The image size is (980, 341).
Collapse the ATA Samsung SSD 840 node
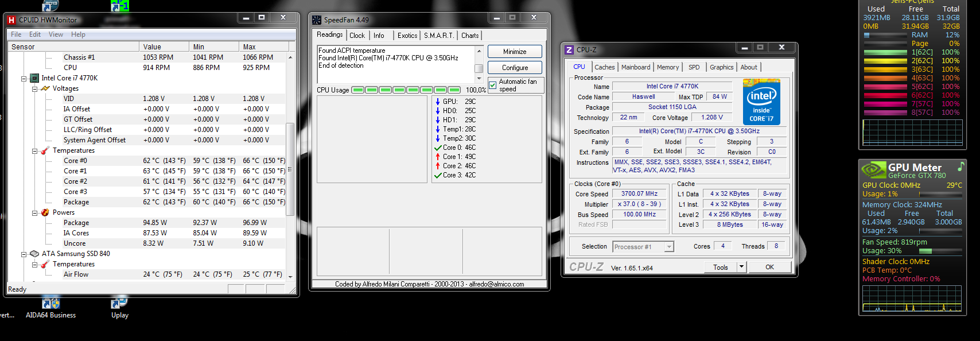[24, 254]
